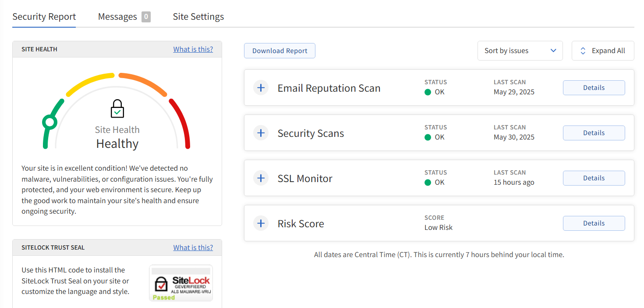Image resolution: width=644 pixels, height=308 pixels.
Task: Expand the Email Reputation Scan plus icon
Action: pos(261,88)
